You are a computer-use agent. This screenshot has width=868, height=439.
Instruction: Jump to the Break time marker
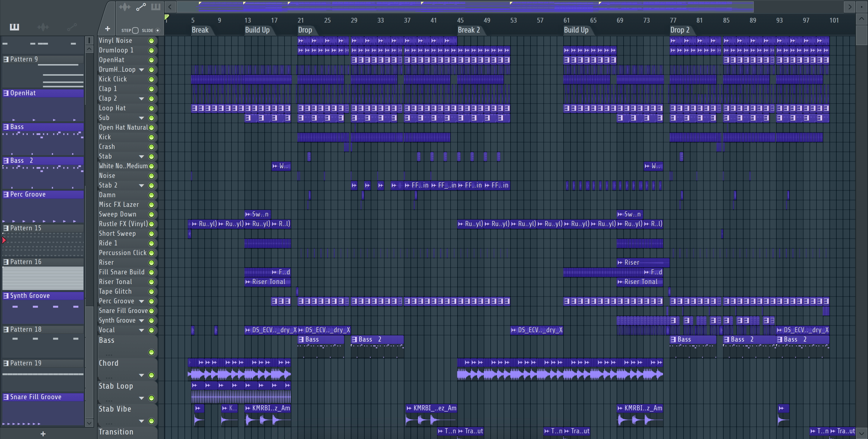(x=200, y=30)
